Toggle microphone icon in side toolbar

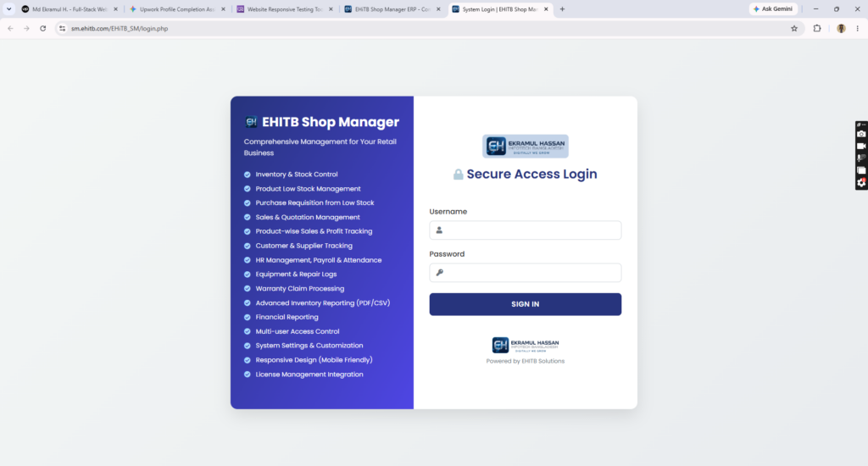[x=861, y=158]
